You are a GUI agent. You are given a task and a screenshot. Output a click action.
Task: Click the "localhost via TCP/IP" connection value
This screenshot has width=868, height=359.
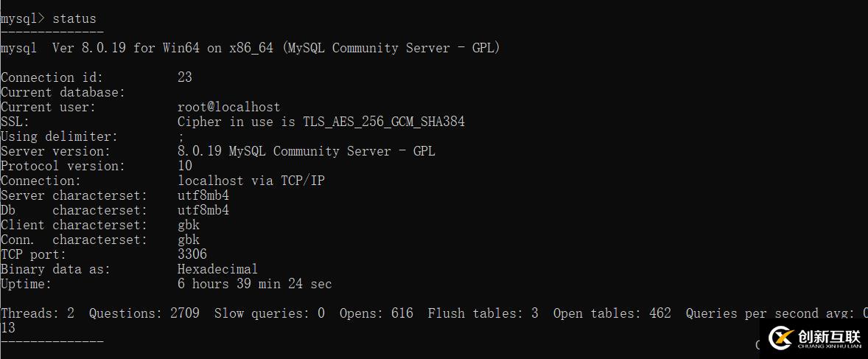pyautogui.click(x=251, y=181)
